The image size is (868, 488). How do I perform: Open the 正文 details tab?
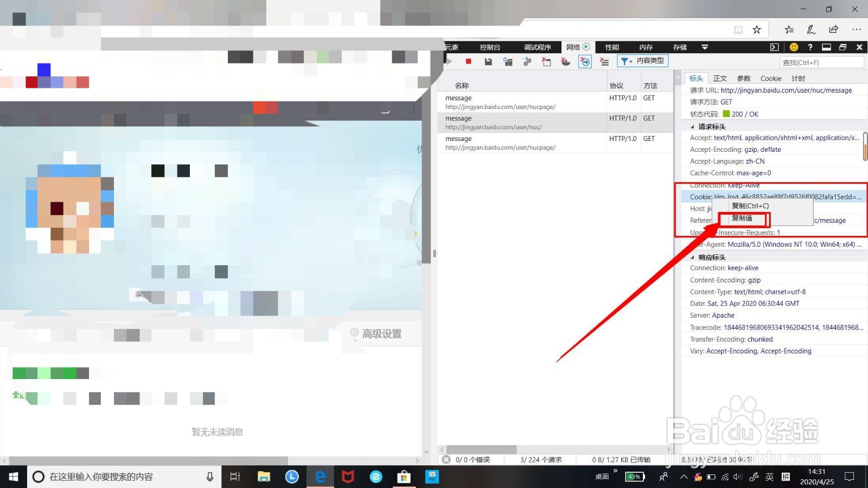tap(720, 79)
